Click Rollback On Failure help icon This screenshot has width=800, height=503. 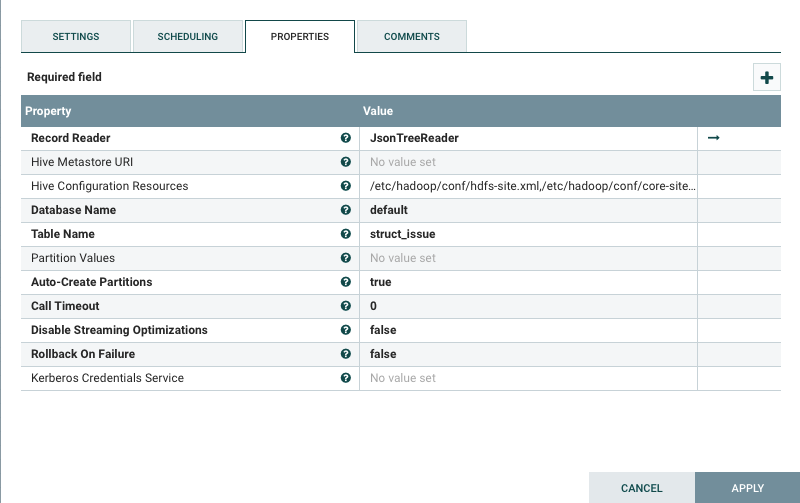coord(345,354)
